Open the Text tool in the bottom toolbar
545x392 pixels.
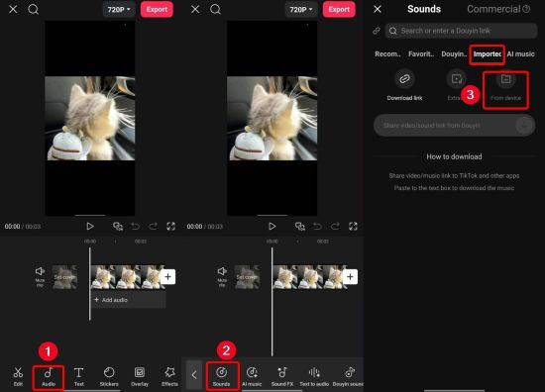(x=79, y=377)
